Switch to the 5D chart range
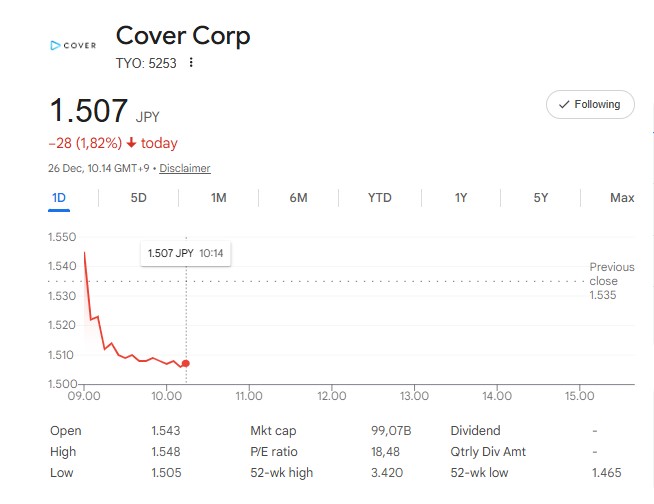 click(x=138, y=198)
